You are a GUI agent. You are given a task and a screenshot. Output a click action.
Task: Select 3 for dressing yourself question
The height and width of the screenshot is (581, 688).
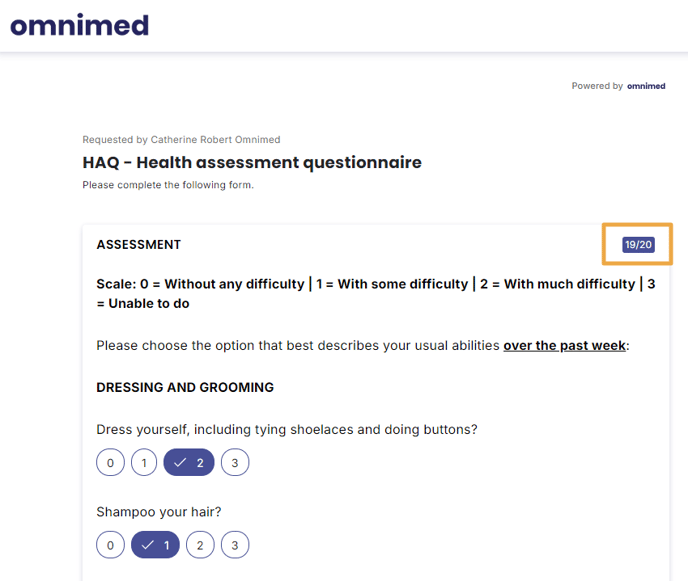point(235,463)
